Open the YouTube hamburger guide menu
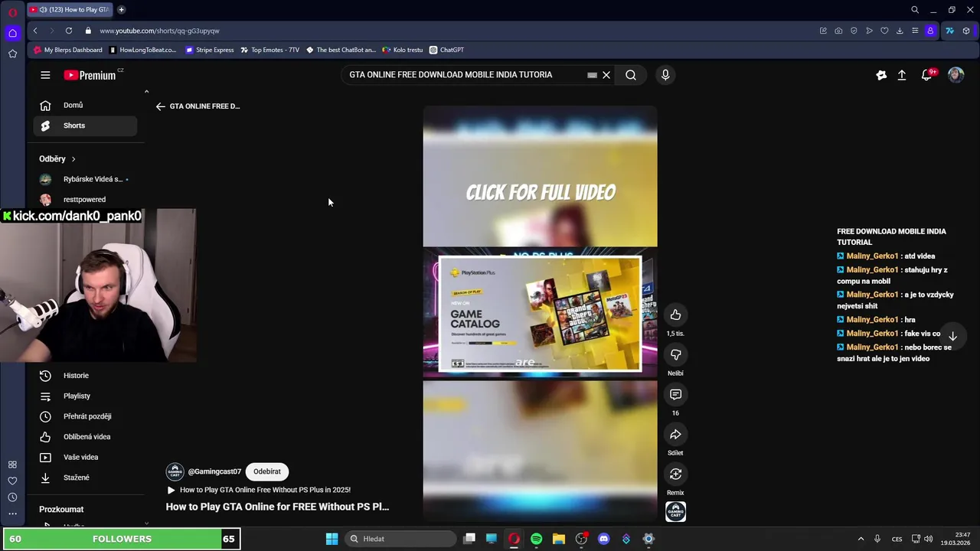The height and width of the screenshot is (551, 980). click(x=45, y=75)
